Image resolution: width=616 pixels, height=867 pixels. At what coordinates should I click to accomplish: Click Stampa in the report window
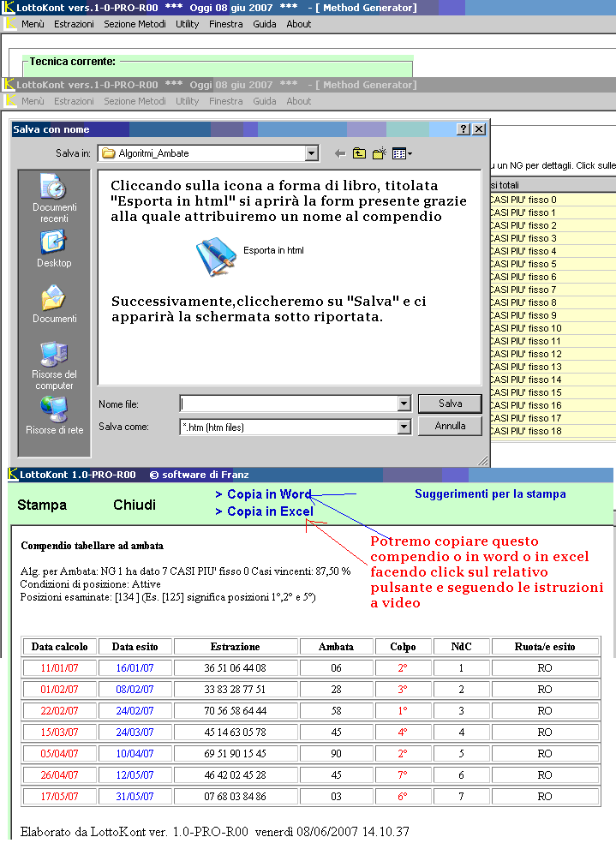[x=42, y=505]
